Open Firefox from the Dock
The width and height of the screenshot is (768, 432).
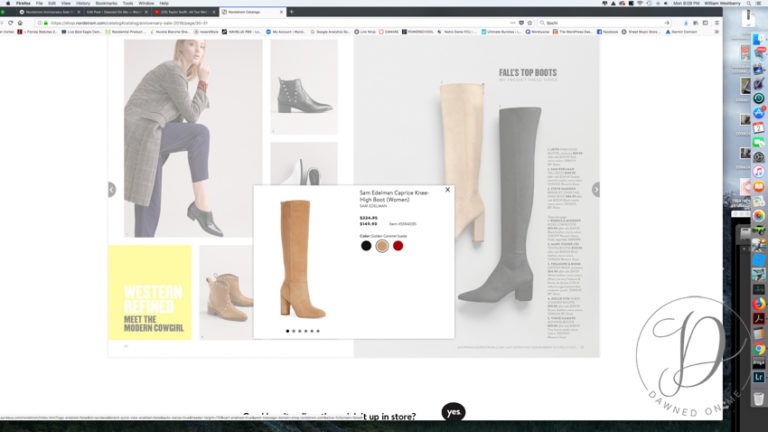[759, 304]
